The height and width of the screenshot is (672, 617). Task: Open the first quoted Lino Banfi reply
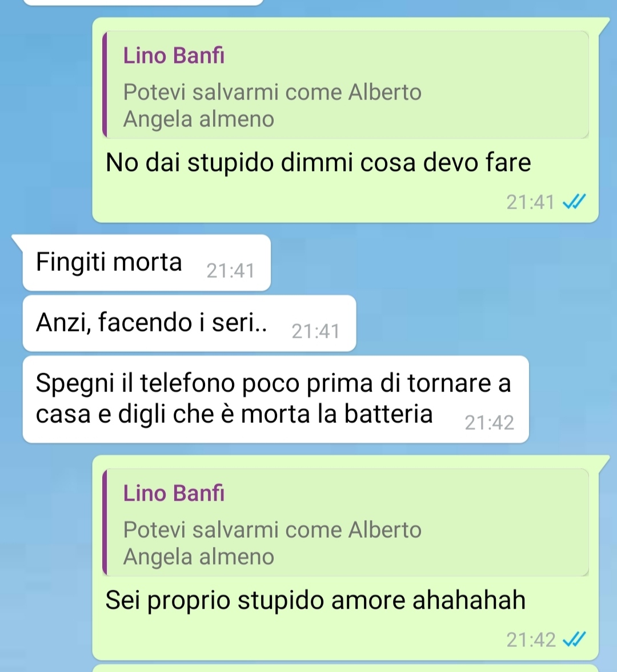tap(345, 85)
